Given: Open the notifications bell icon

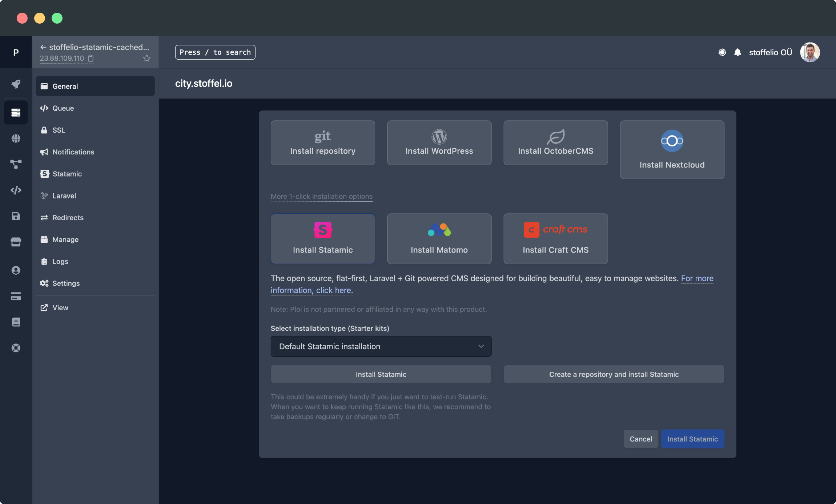Looking at the screenshot, I should 737,52.
